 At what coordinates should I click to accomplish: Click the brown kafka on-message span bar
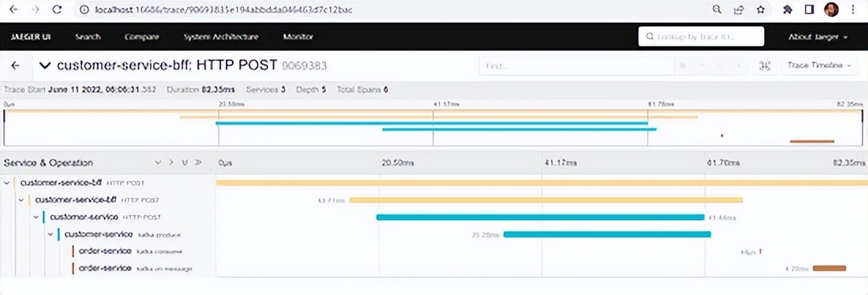(x=829, y=268)
